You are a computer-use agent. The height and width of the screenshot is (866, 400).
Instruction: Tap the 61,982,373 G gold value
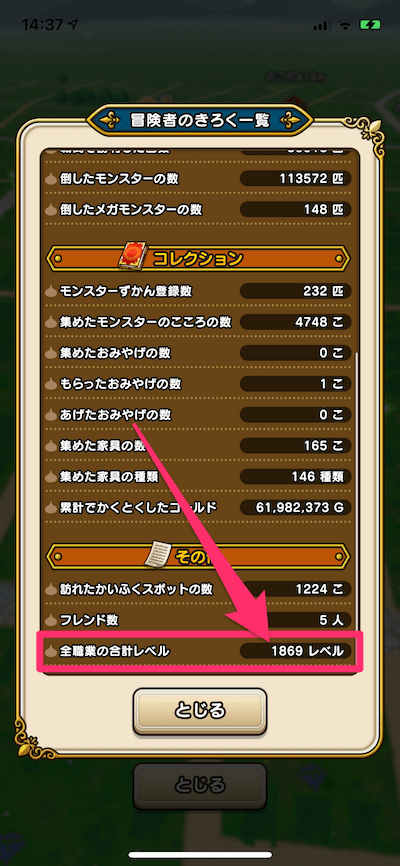(295, 506)
